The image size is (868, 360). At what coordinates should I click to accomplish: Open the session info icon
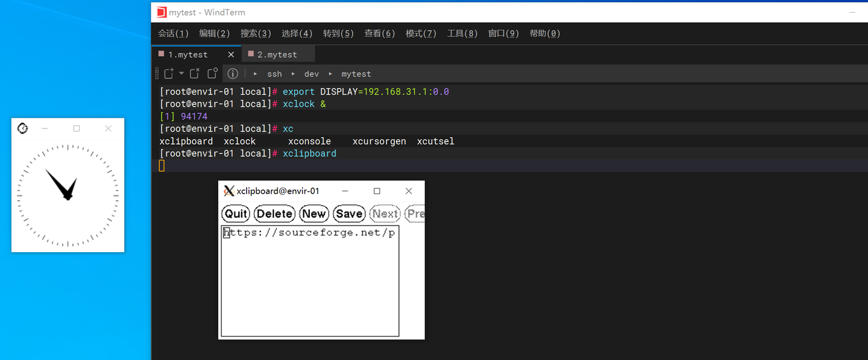click(233, 74)
